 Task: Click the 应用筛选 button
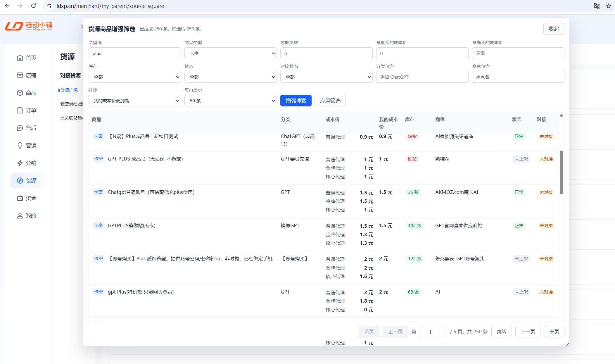330,101
